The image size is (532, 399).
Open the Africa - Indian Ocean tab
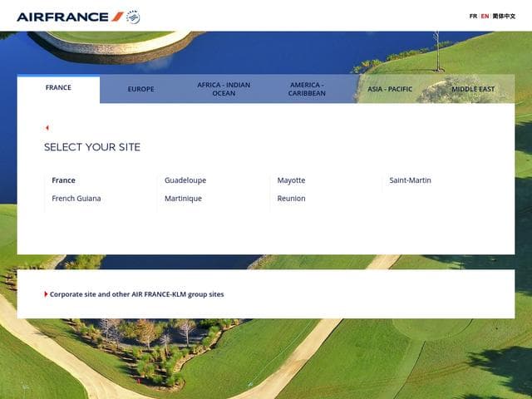[224, 89]
